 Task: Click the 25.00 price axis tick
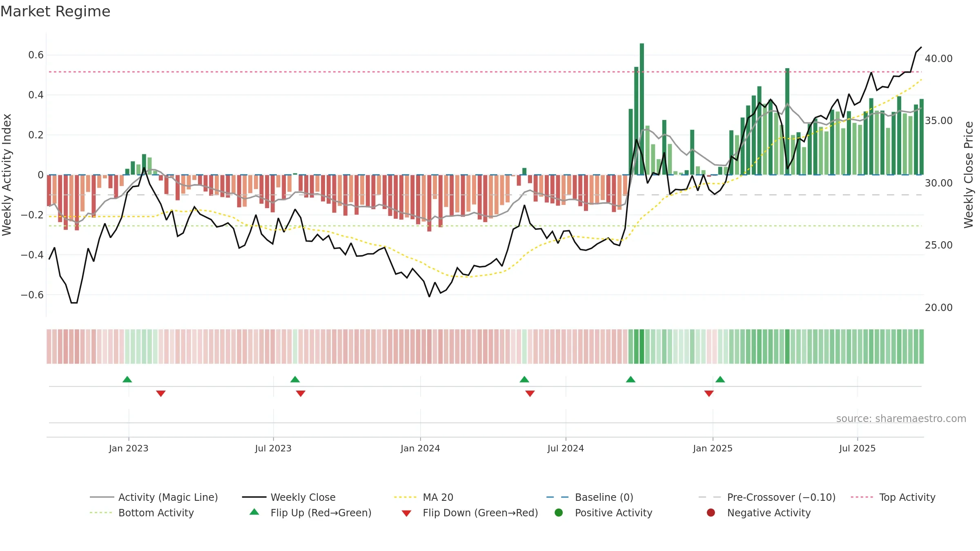point(938,245)
